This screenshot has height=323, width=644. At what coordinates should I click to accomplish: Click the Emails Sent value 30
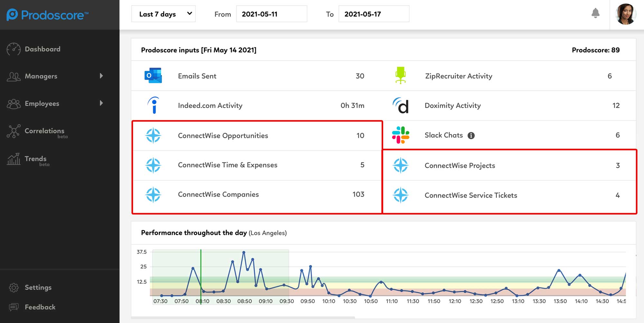point(360,76)
